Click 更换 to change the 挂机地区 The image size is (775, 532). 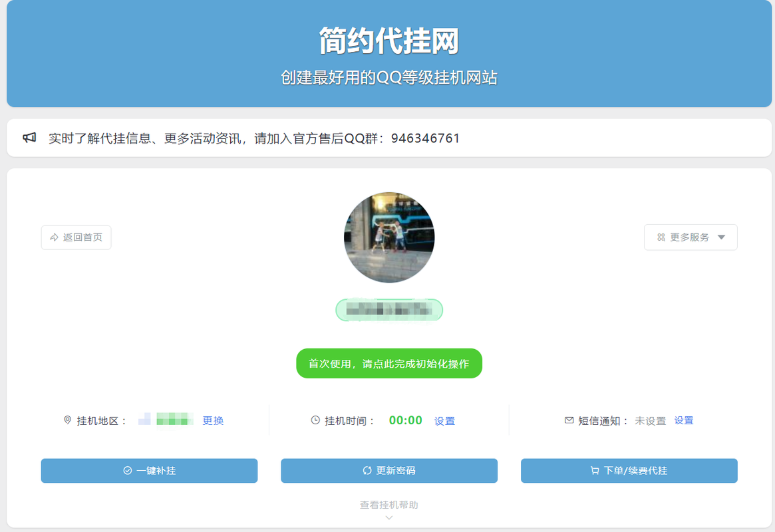click(x=213, y=421)
